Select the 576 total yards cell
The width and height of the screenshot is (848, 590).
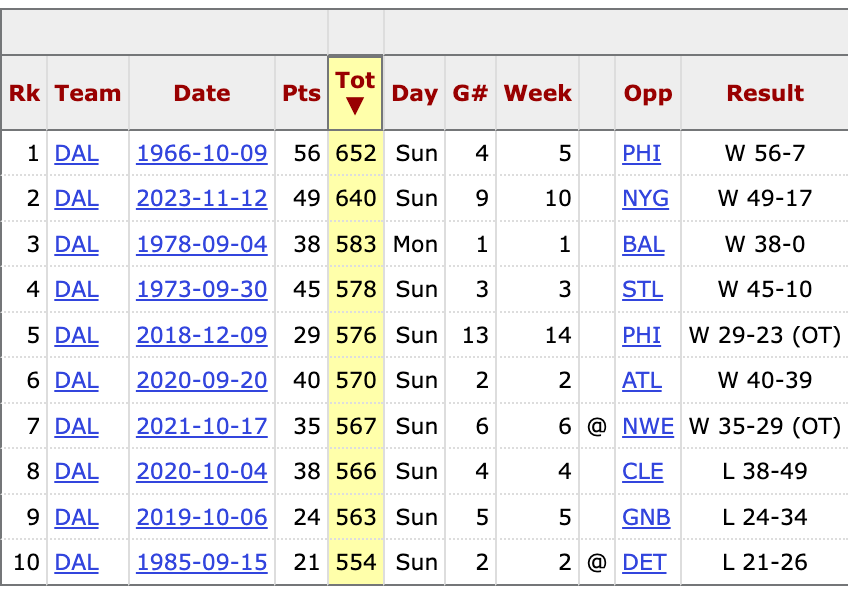coord(356,335)
